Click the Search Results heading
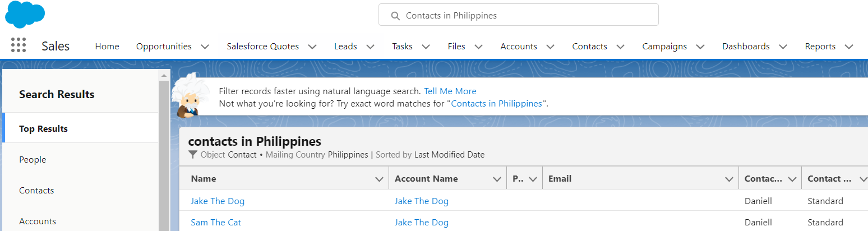 point(57,94)
